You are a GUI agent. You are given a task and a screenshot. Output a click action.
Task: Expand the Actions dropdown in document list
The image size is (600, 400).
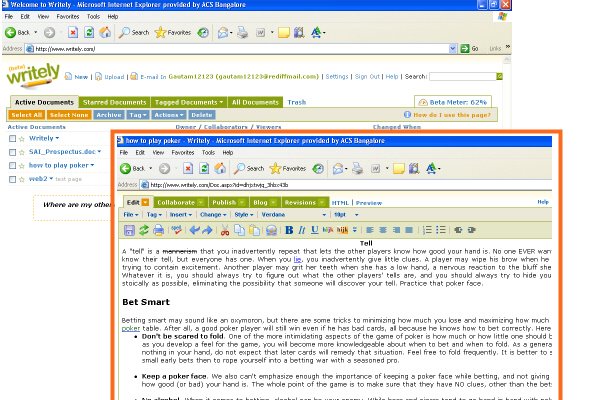168,115
